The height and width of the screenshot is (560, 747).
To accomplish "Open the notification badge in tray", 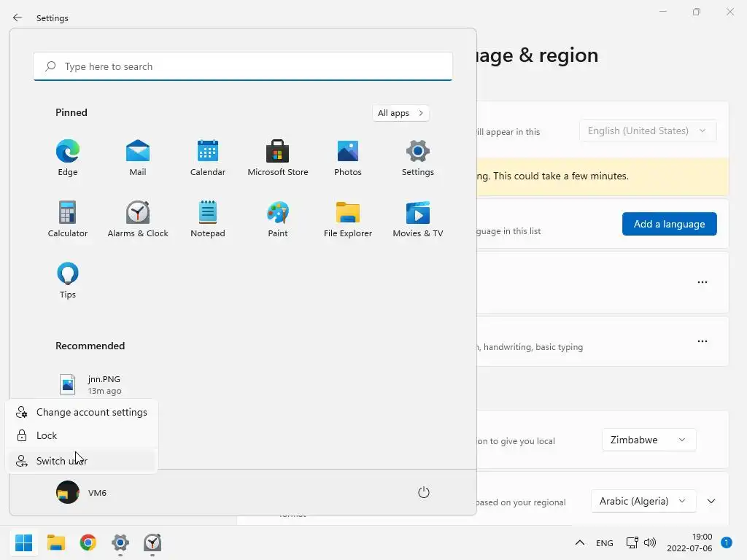I will click(727, 542).
